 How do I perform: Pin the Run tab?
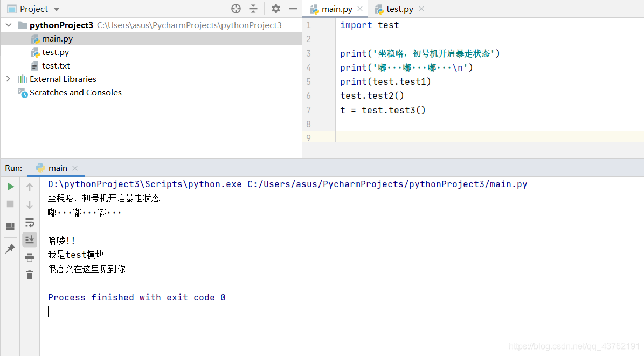click(x=10, y=248)
